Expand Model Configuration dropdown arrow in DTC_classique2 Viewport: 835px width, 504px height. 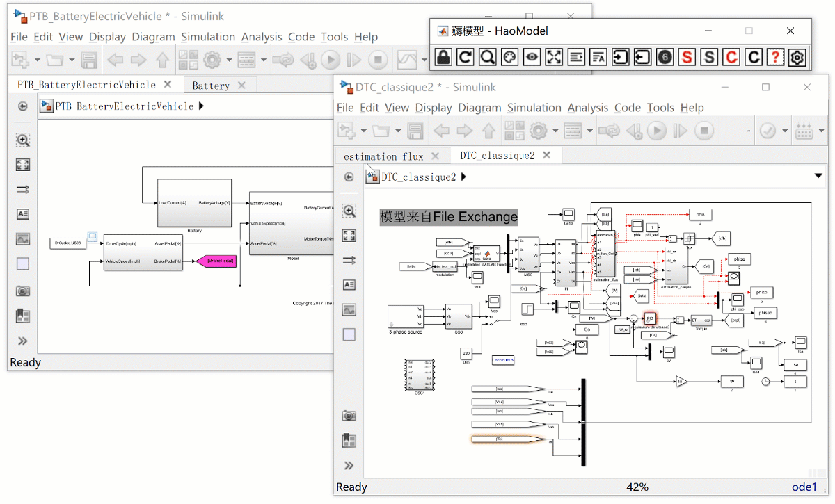point(555,131)
